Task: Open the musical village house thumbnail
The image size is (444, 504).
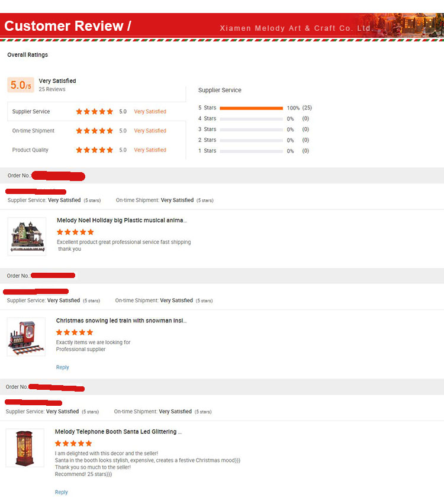Action: point(27,237)
